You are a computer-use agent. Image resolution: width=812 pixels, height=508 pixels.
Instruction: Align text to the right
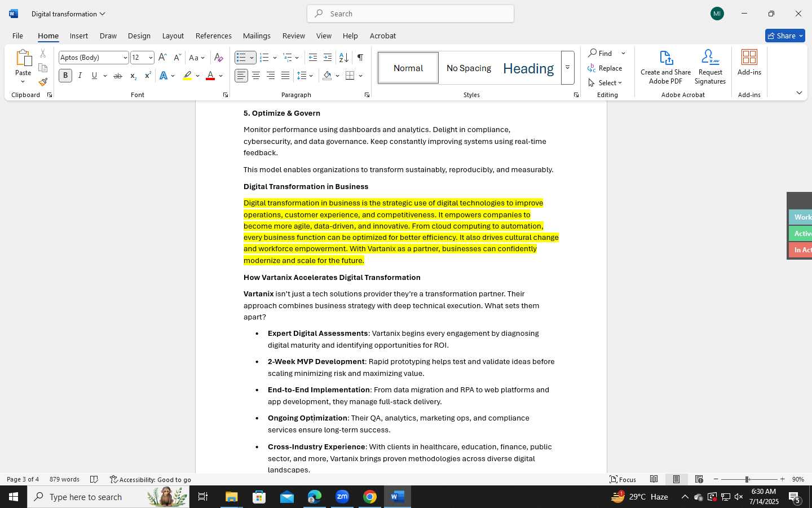[x=271, y=76]
